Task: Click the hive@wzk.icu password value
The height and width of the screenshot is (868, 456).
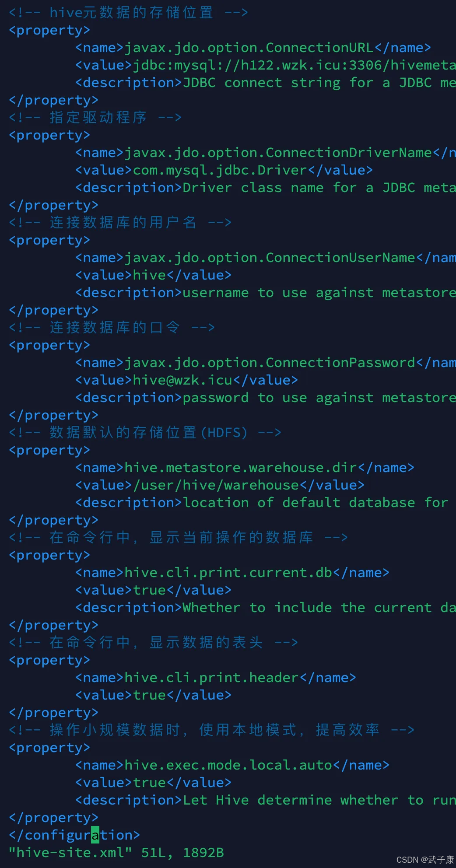Action: 186,380
